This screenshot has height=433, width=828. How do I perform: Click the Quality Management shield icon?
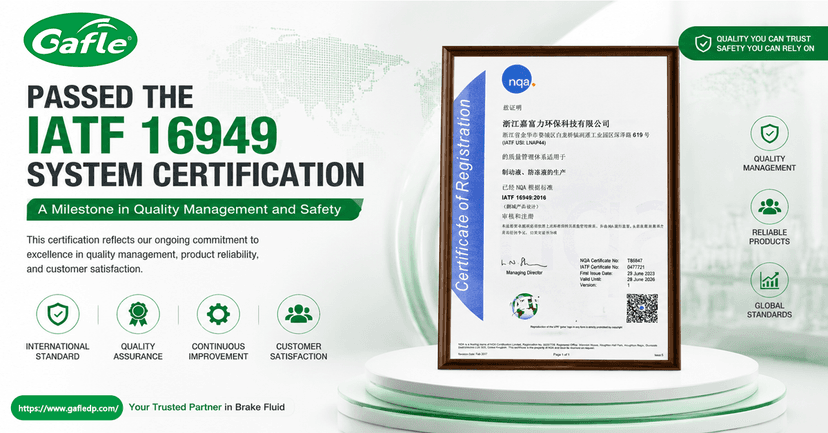(769, 134)
